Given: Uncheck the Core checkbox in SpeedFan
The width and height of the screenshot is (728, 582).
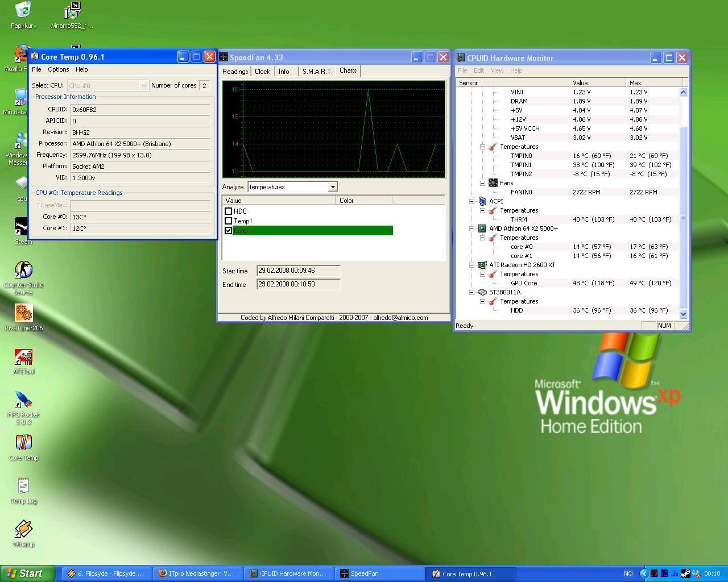Looking at the screenshot, I should click(229, 231).
